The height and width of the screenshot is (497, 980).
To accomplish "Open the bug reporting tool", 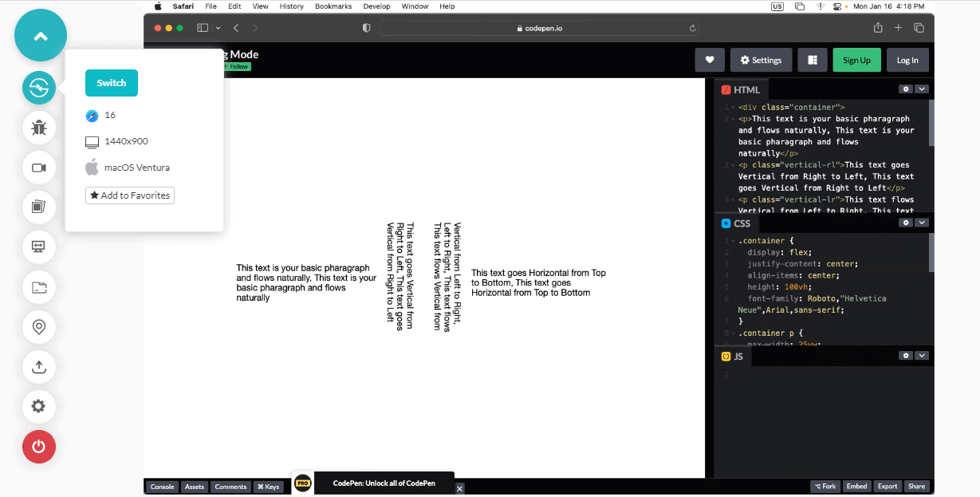I will [39, 128].
